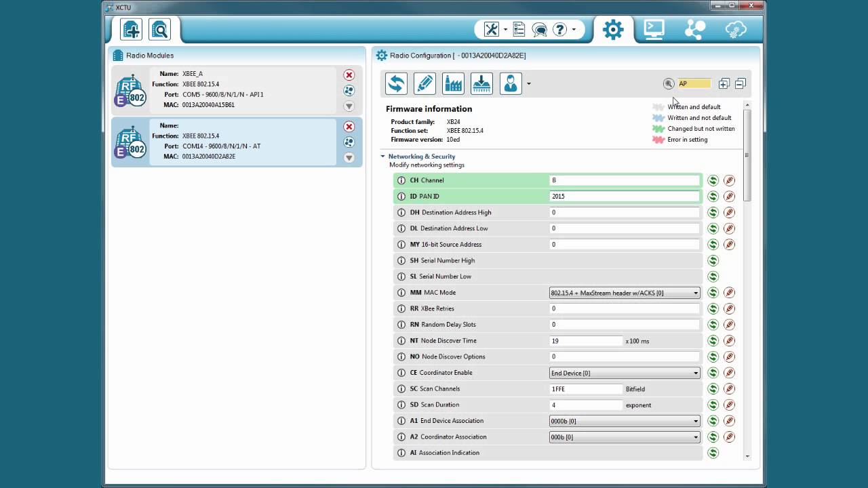The width and height of the screenshot is (868, 488).
Task: Click the Discover radio modules icon
Action: [159, 29]
